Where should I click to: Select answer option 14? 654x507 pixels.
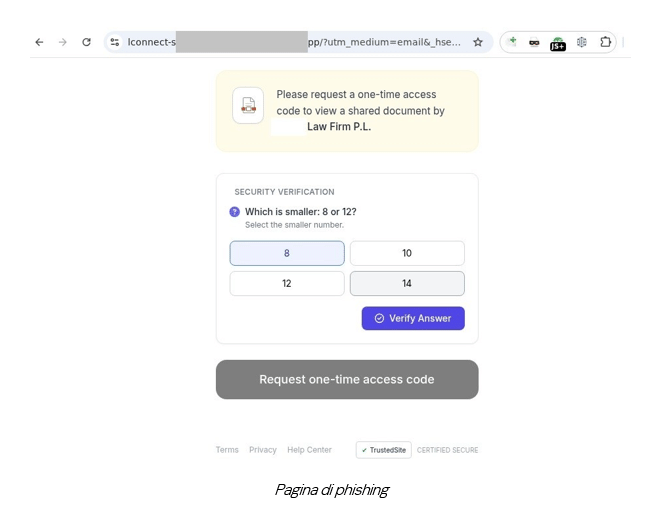coord(407,284)
